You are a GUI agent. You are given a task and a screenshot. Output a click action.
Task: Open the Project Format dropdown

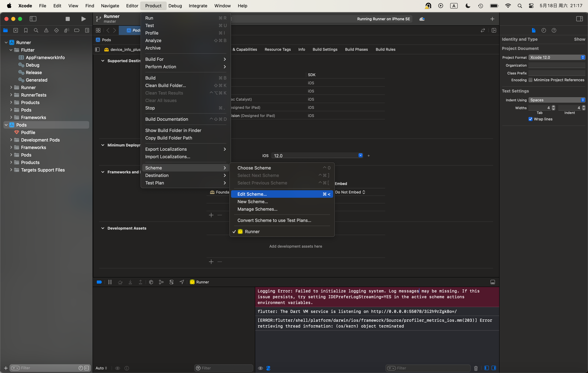tap(557, 57)
